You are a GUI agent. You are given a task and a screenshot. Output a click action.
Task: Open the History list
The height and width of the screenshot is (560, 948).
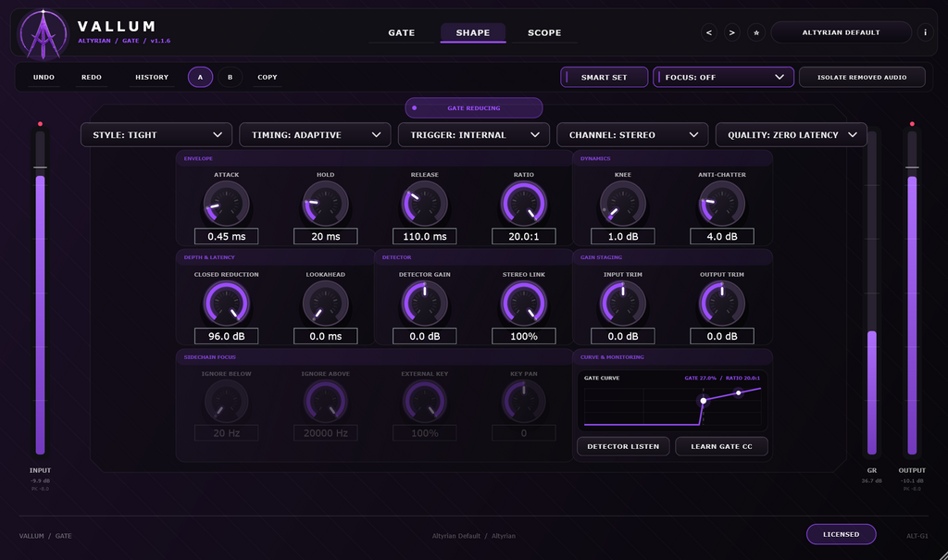tap(152, 78)
